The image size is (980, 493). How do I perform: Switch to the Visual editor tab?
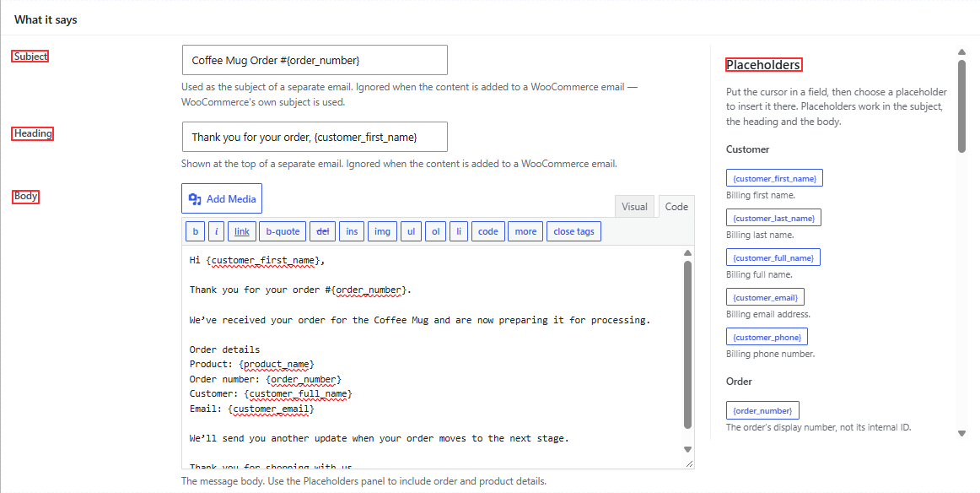[634, 207]
